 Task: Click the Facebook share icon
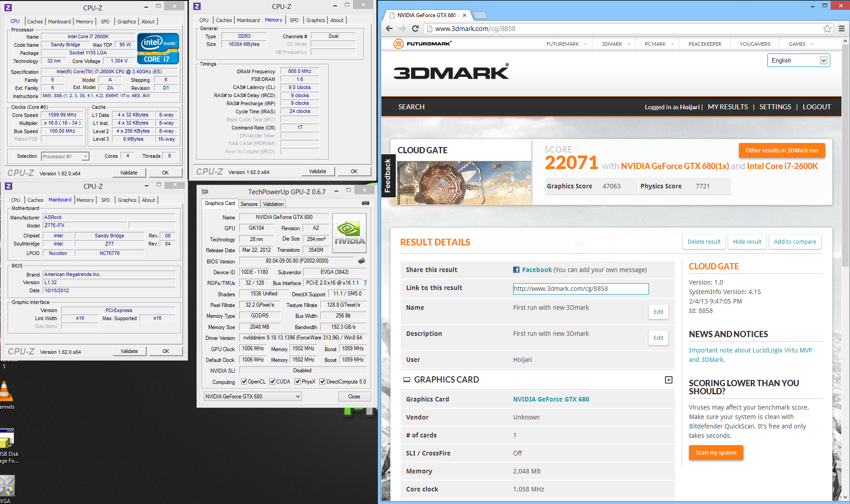[x=516, y=270]
